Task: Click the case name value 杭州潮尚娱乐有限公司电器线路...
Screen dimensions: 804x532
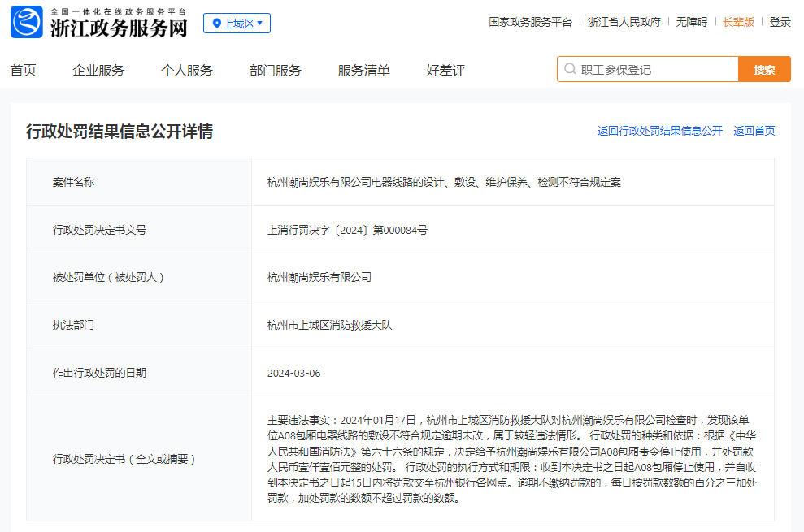Action: (444, 182)
